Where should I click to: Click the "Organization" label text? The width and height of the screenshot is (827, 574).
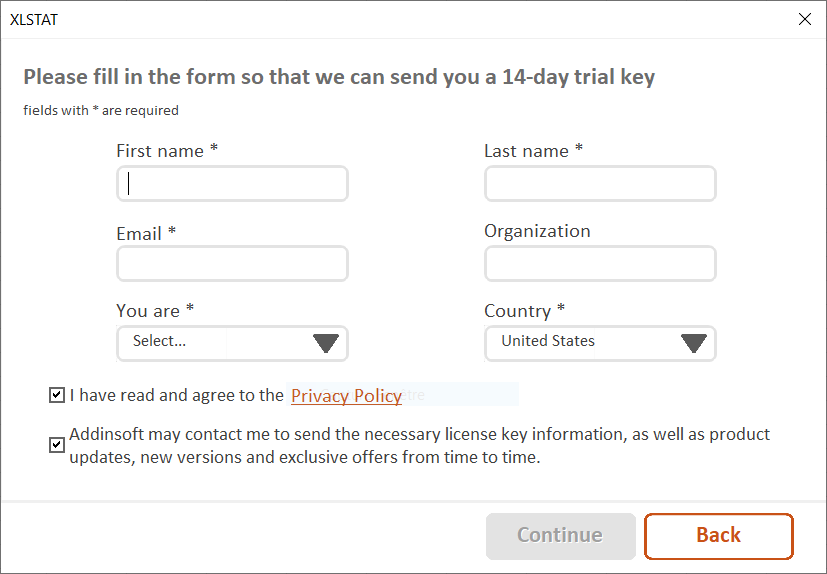point(537,231)
